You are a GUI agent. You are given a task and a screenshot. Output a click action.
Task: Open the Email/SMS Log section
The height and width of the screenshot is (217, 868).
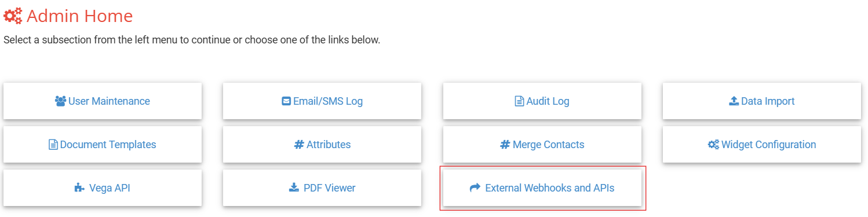(x=322, y=101)
